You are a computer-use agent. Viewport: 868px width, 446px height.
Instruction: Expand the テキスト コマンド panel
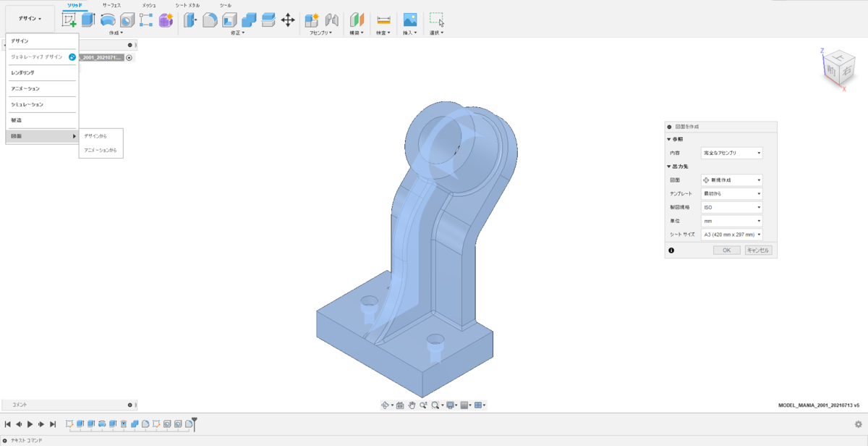click(5, 440)
